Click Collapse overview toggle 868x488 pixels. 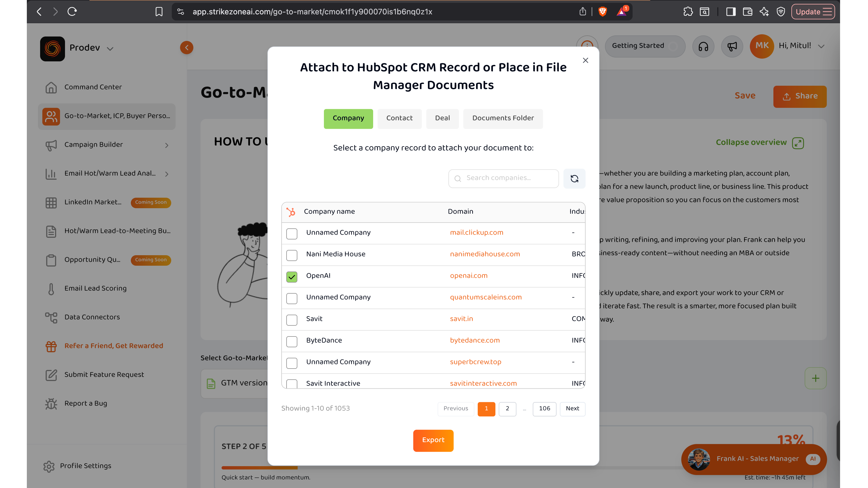coord(760,143)
